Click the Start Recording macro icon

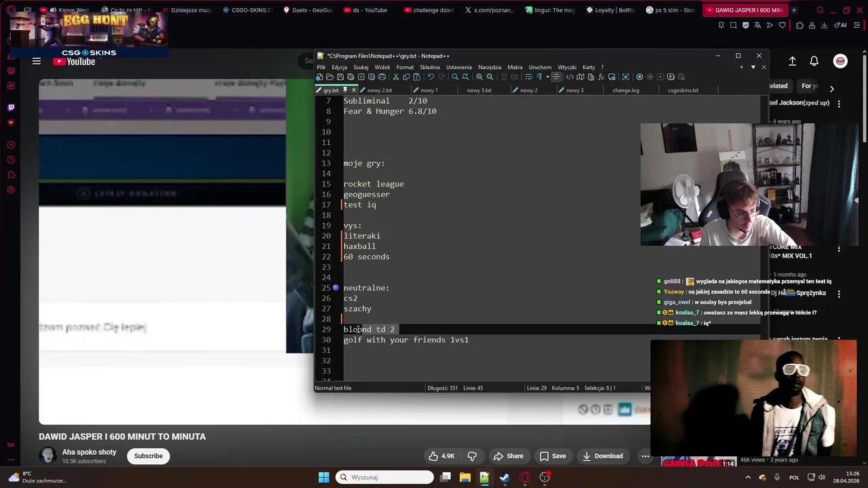639,77
